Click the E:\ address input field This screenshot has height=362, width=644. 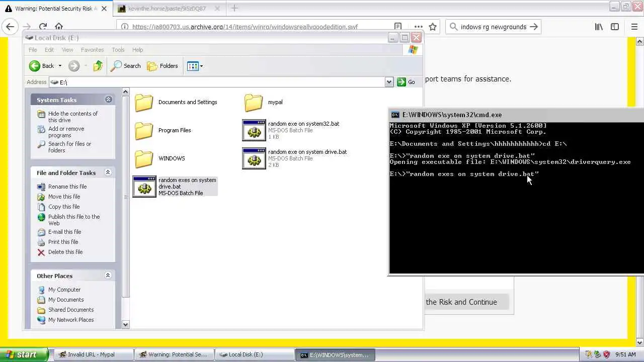(x=217, y=82)
